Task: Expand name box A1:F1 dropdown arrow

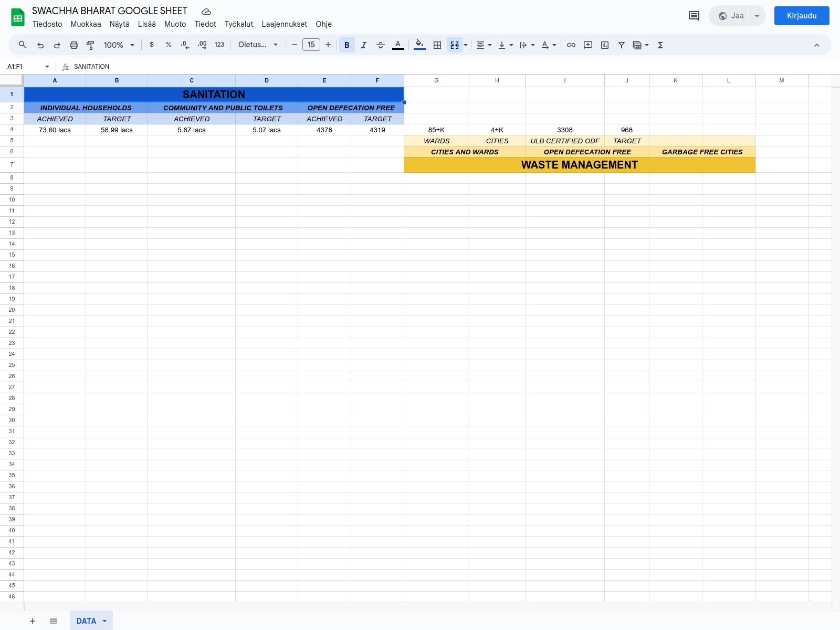Action: (x=47, y=67)
